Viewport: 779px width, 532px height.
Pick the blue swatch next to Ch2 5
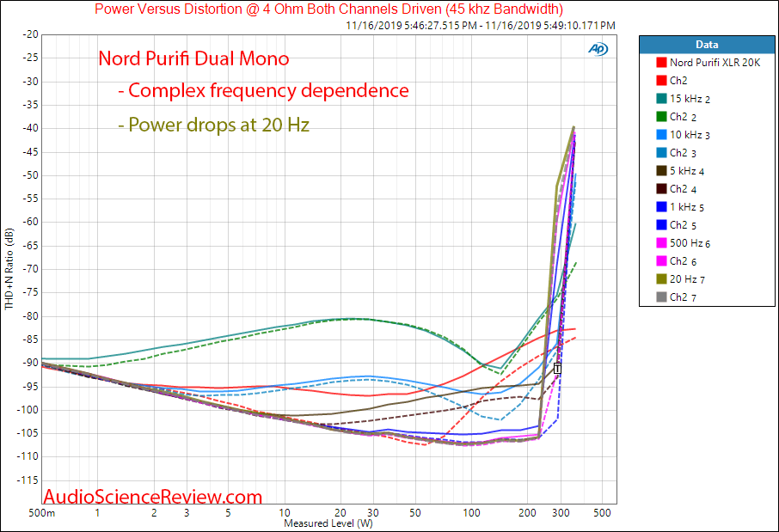click(661, 224)
